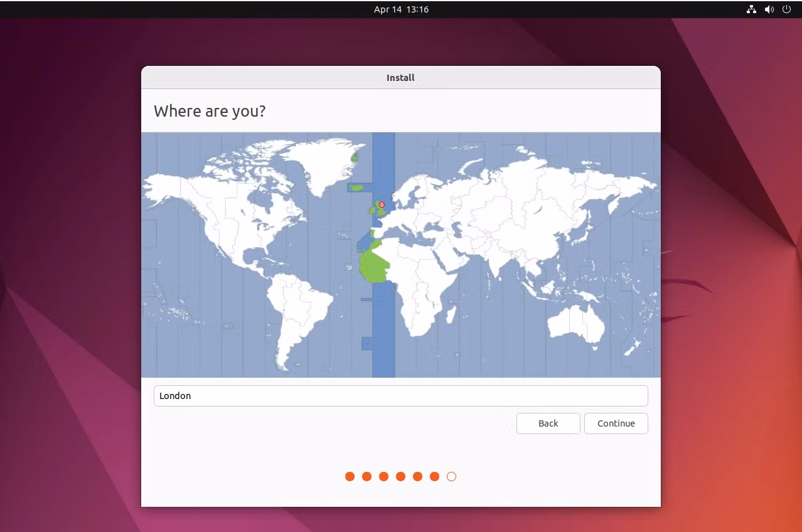Open the power icon in top bar
This screenshot has width=802, height=532.
pyautogui.click(x=786, y=9)
